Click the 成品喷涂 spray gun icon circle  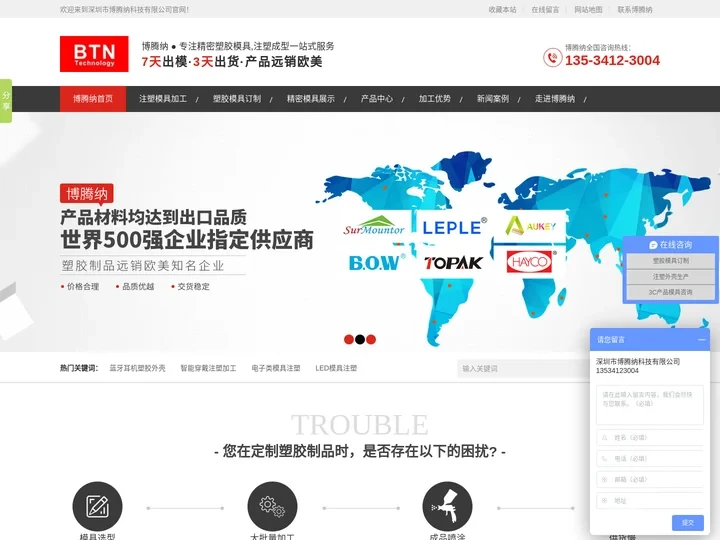tap(447, 506)
